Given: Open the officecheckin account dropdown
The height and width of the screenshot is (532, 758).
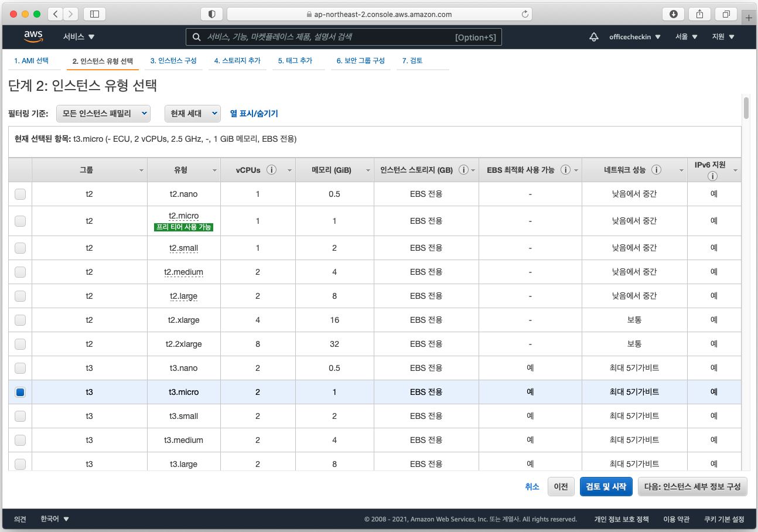Looking at the screenshot, I should (x=635, y=37).
